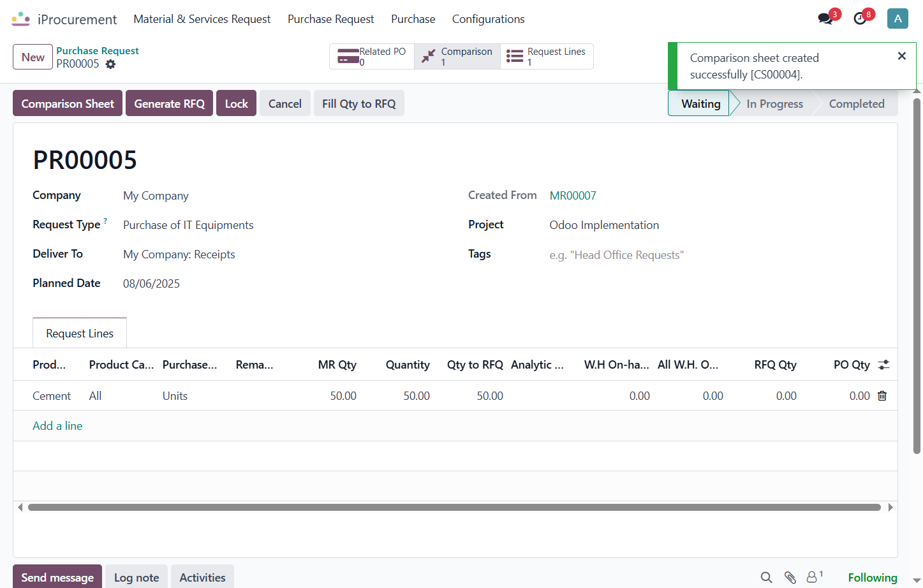
Task: Set status to In Progress
Action: click(774, 103)
